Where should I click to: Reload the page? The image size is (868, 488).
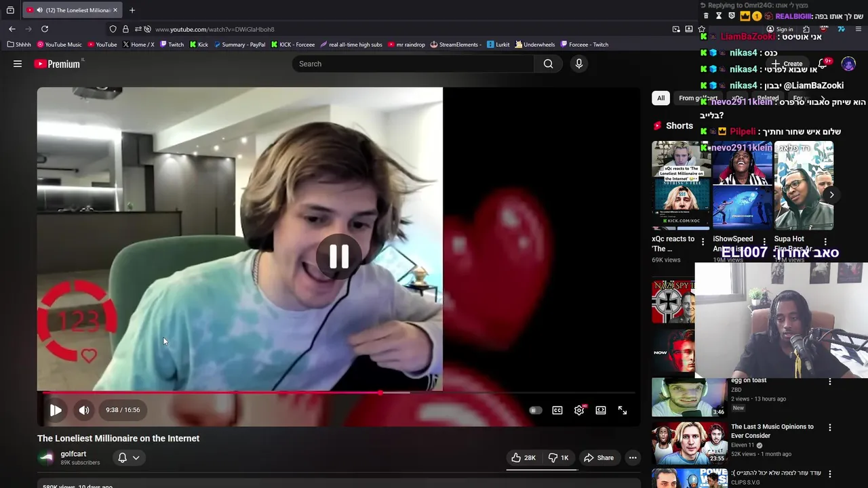(x=45, y=29)
